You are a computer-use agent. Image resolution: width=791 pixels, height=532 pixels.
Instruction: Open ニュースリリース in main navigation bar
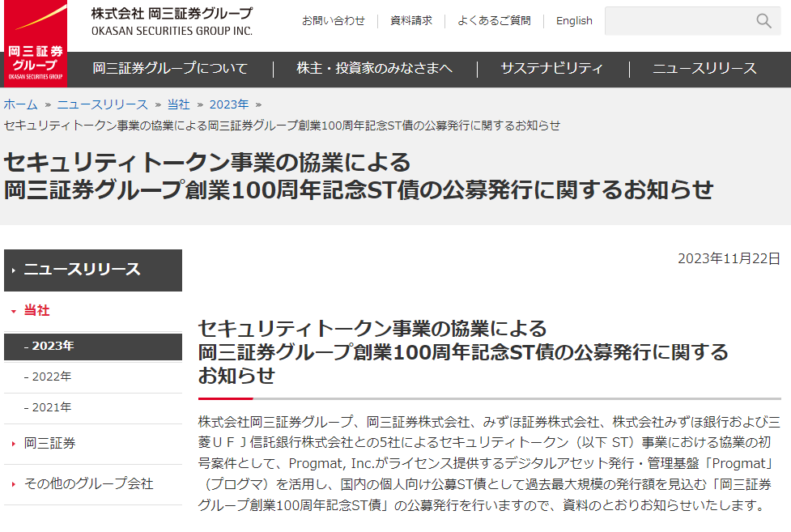pos(704,69)
